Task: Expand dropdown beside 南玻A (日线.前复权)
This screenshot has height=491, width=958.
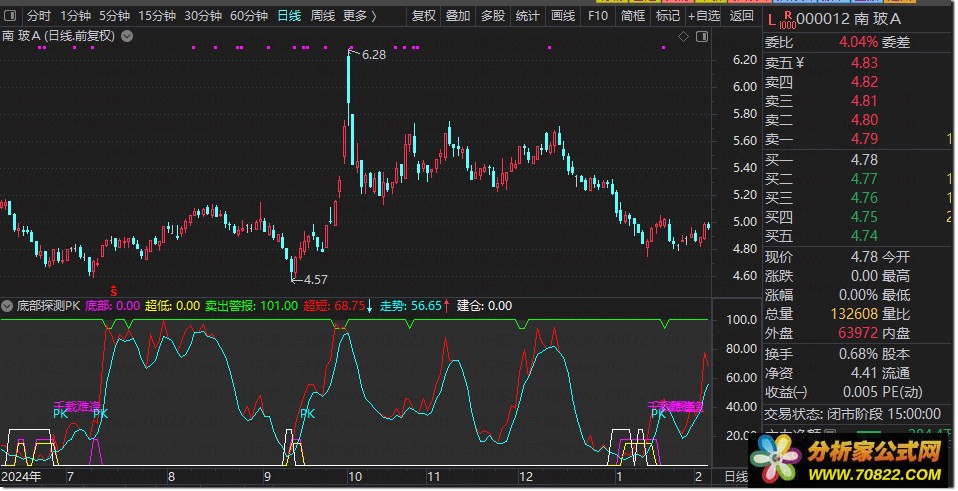Action: 127,36
